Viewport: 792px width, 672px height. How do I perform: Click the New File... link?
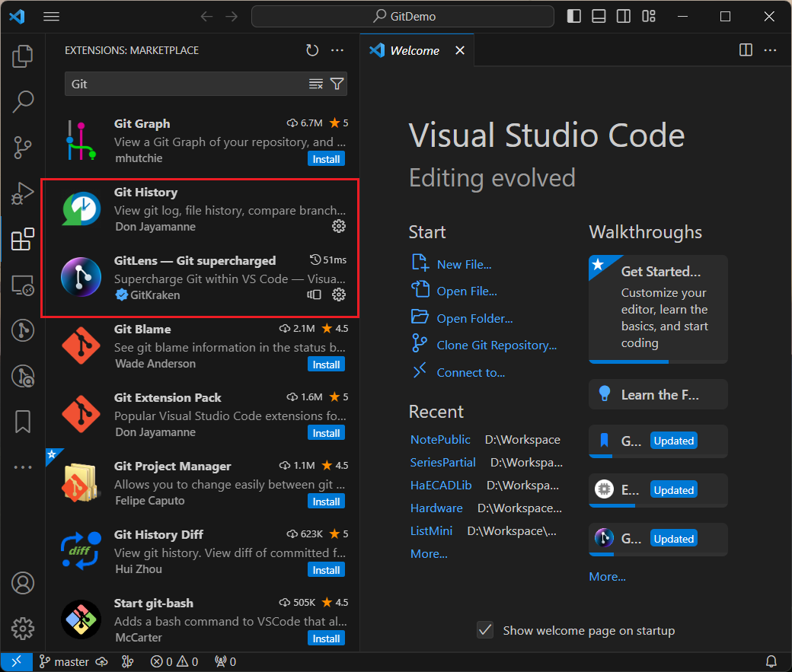(465, 265)
